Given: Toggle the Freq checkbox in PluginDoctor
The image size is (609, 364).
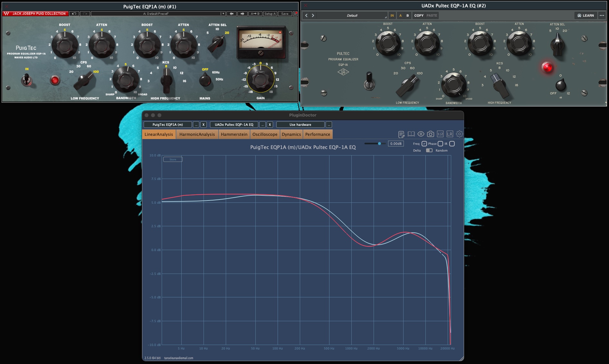Looking at the screenshot, I should 424,144.
